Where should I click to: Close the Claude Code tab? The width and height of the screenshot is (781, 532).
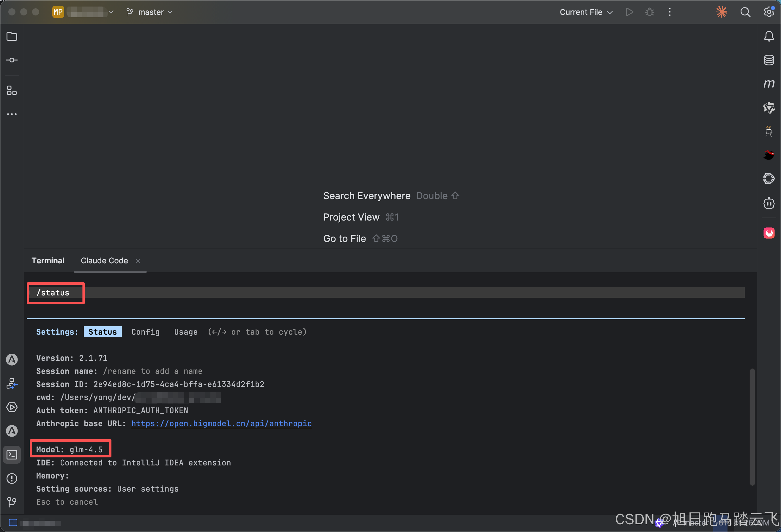click(138, 261)
